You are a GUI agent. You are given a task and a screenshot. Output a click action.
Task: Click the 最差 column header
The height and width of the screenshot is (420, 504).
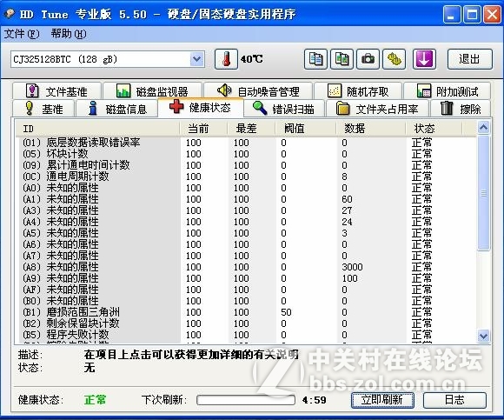click(251, 129)
